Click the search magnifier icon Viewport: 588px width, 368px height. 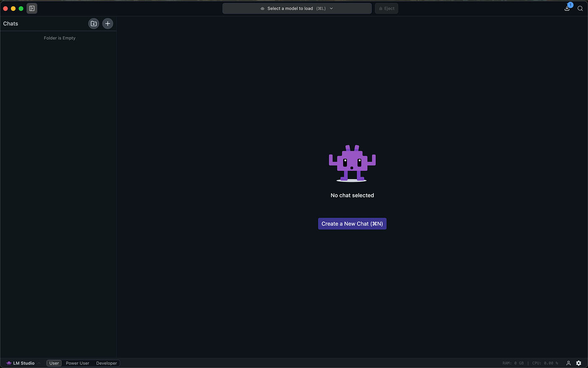pyautogui.click(x=580, y=8)
